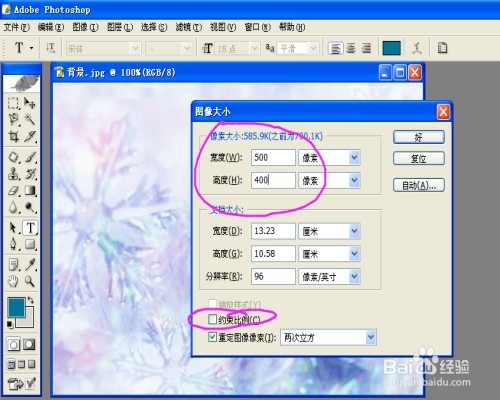The height and width of the screenshot is (400, 500).
Task: Switch to Standard edit mode
Action: (x=14, y=344)
